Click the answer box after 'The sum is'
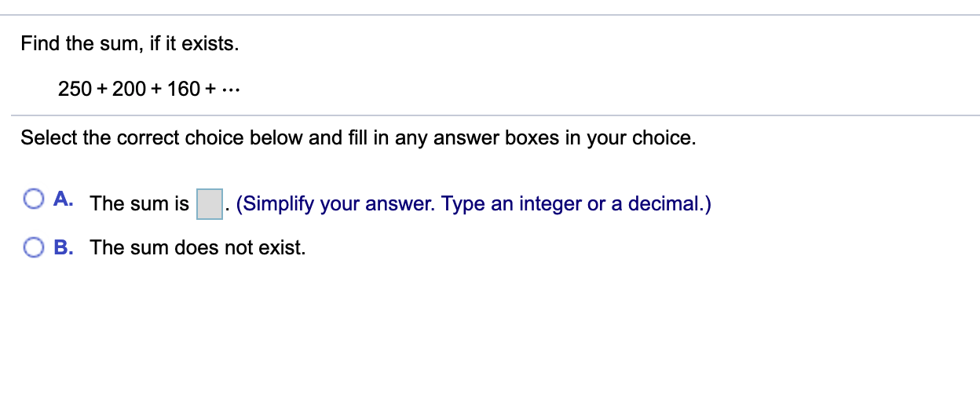The height and width of the screenshot is (402, 980). 209,204
